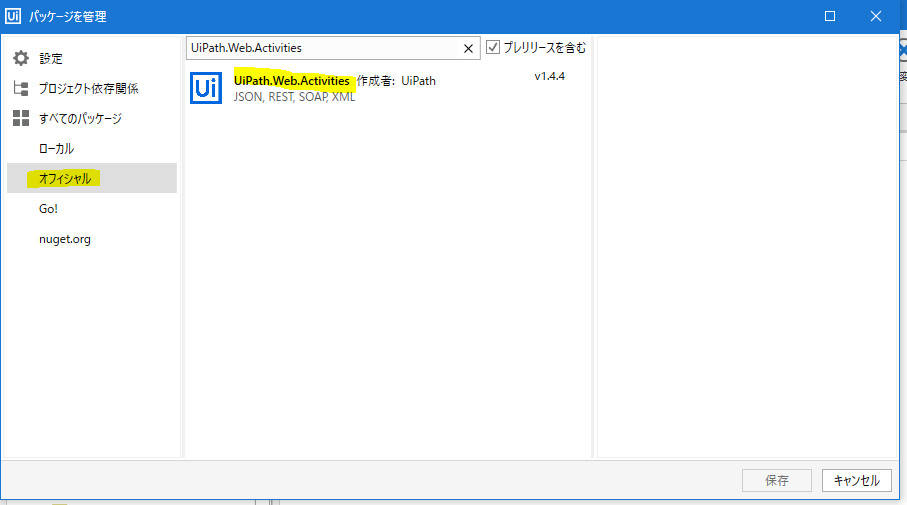Image resolution: width=907 pixels, height=505 pixels.
Task: Click the JSON, REST, SOAP, XML description
Action: [x=294, y=97]
